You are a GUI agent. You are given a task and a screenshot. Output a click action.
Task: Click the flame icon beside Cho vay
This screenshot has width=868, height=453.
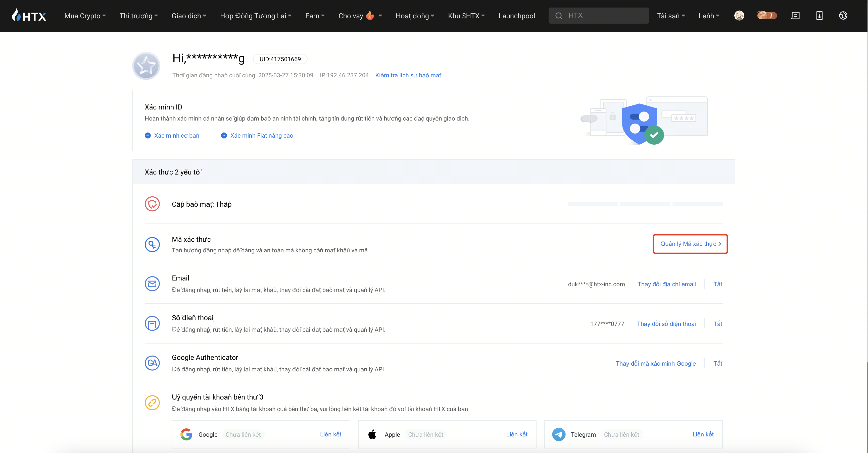click(370, 15)
